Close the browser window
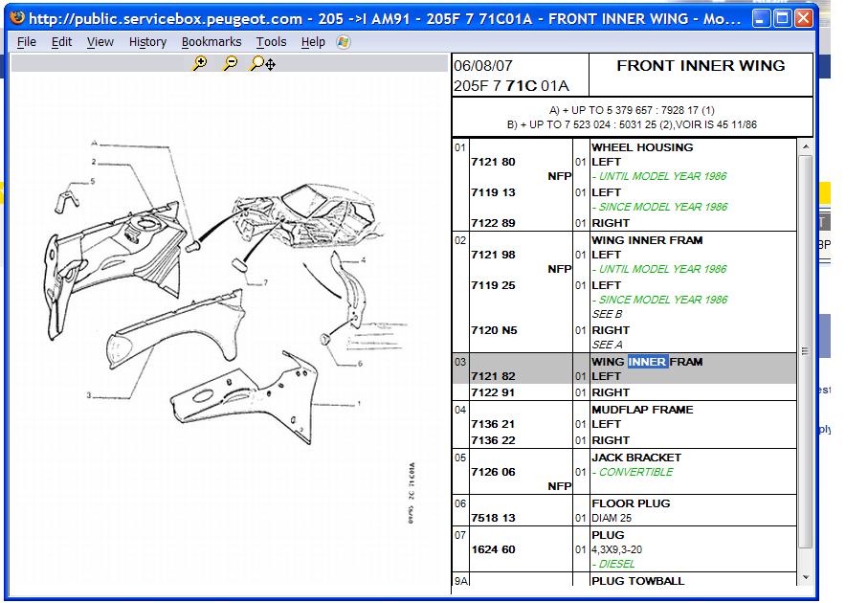 tap(803, 19)
